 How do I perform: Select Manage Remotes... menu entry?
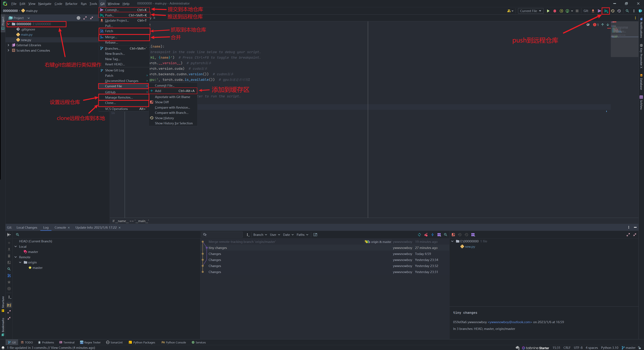(123, 97)
